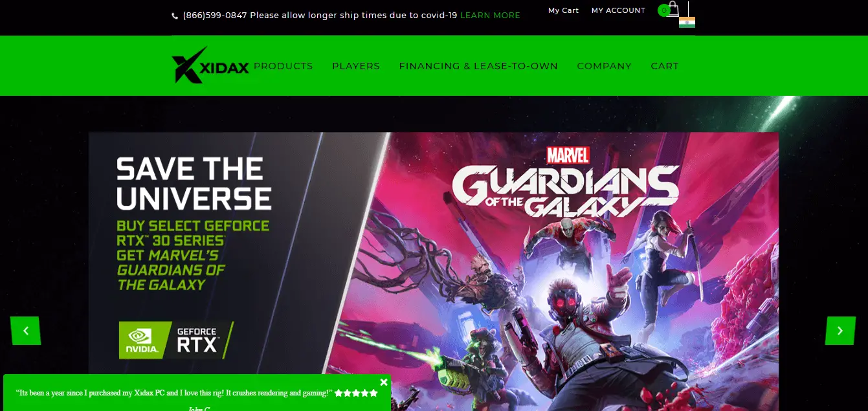This screenshot has width=868, height=411.
Task: Open the My Cart link
Action: (x=563, y=10)
